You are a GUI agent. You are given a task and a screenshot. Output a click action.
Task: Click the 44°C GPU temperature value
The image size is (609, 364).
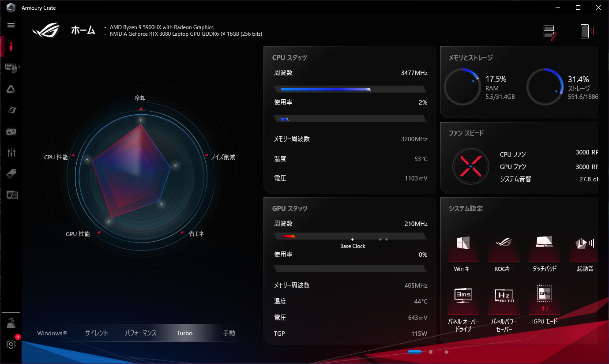[x=421, y=301]
